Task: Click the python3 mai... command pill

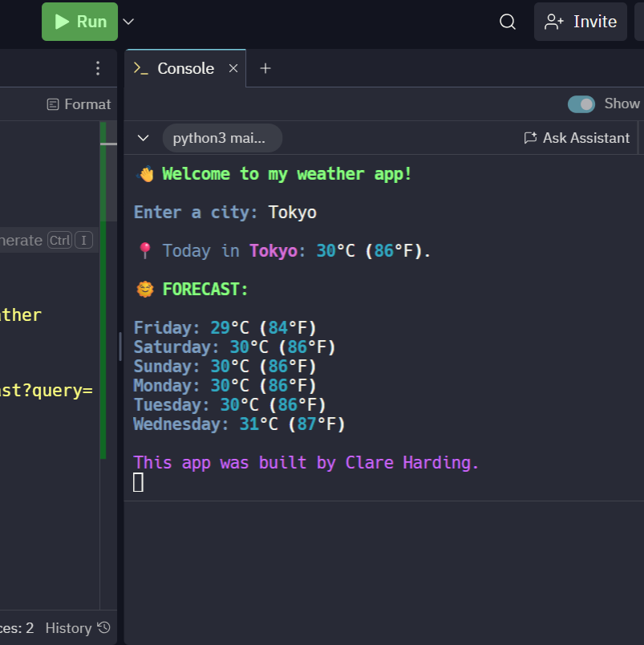Action: (x=222, y=138)
